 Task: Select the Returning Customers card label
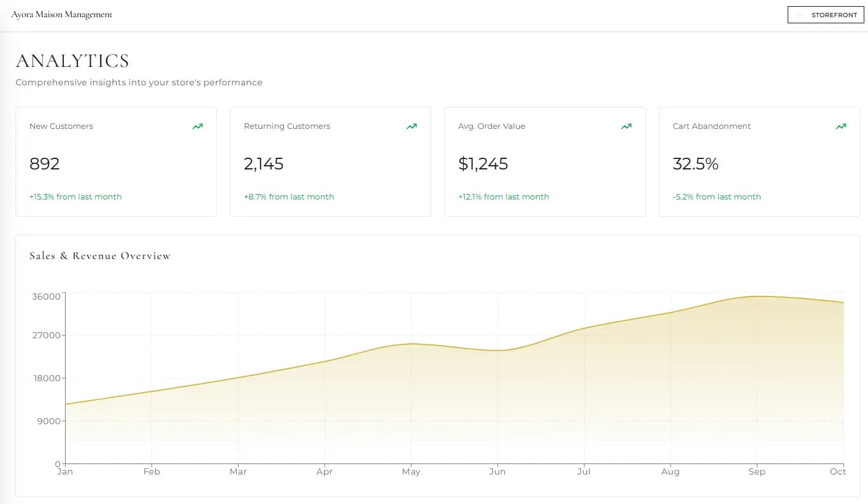click(287, 126)
